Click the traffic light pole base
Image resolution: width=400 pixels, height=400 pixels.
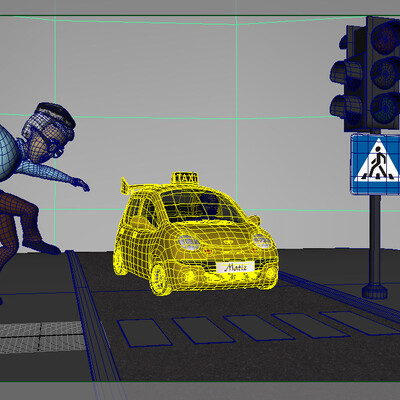point(375,291)
